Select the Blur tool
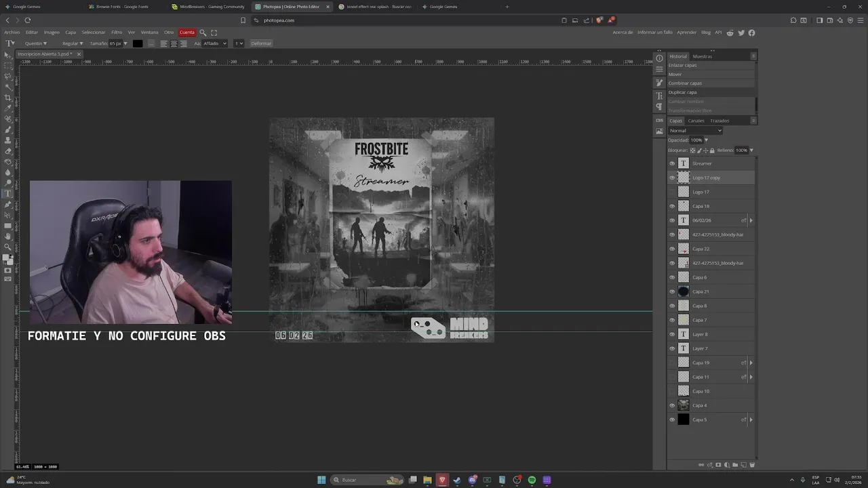This screenshot has height=488, width=868. pos(8,172)
